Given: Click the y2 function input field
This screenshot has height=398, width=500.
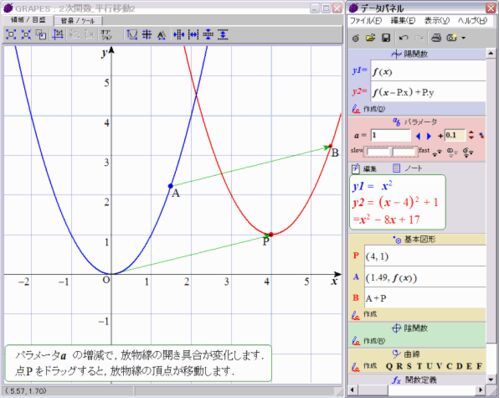Looking at the screenshot, I should [x=428, y=92].
